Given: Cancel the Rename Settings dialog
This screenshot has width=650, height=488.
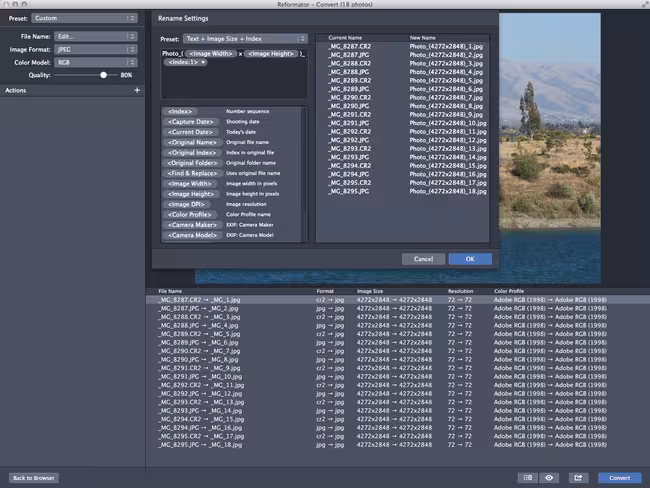Looking at the screenshot, I should tap(423, 259).
